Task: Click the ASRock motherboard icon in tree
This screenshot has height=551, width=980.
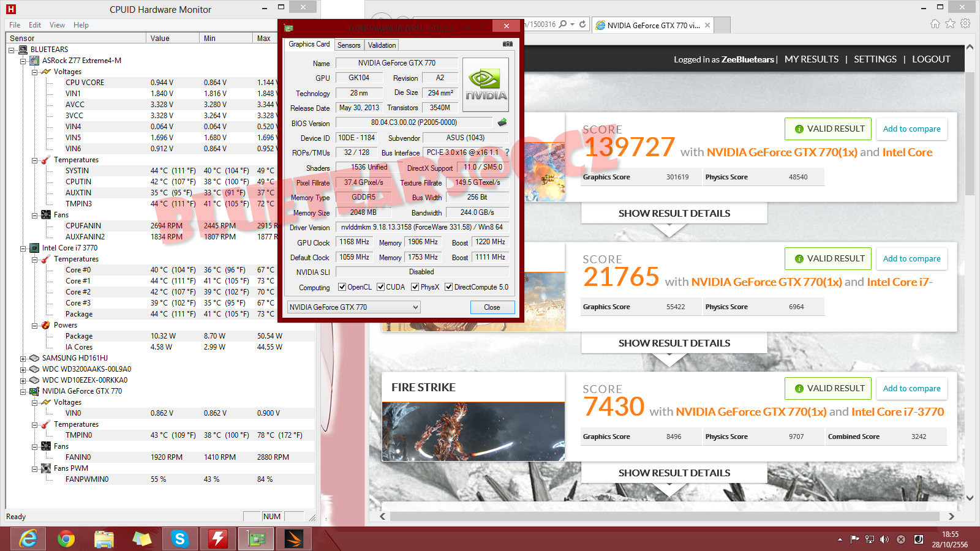Action: (x=35, y=61)
